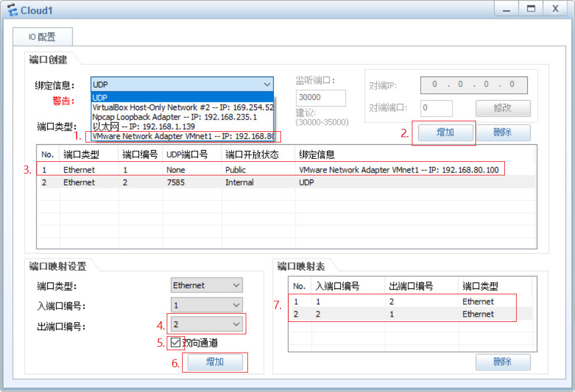Click the 端口类型 column header
The width and height of the screenshot is (575, 392).
[x=89, y=155]
